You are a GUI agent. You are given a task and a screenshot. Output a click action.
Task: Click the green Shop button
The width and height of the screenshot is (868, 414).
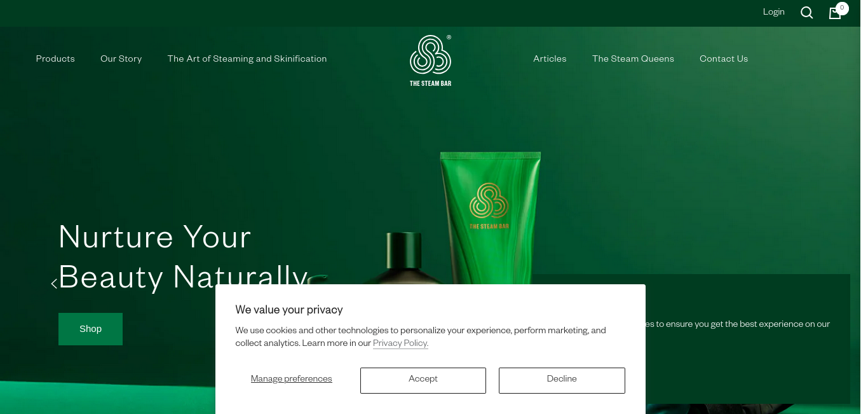(90, 329)
